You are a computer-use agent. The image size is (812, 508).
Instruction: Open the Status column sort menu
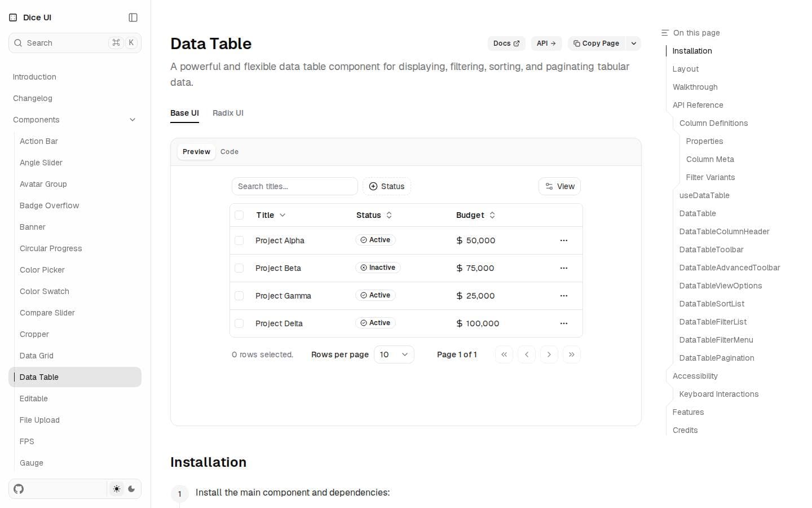click(374, 215)
